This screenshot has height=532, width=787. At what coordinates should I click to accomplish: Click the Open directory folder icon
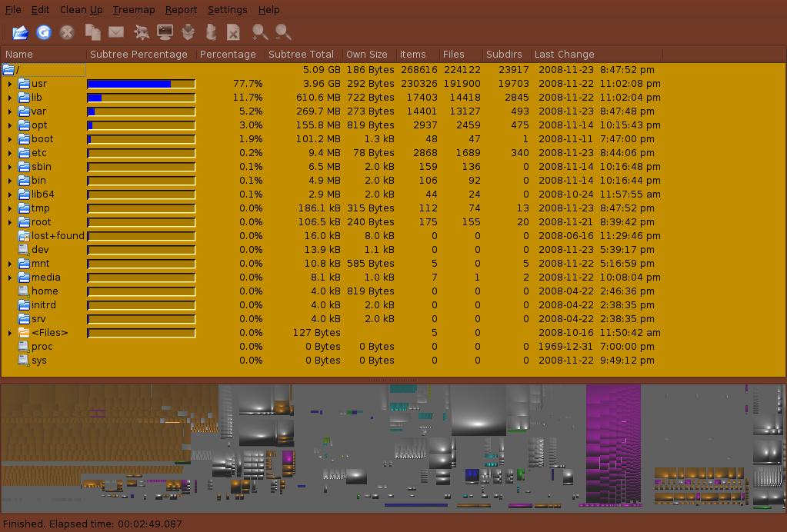20,32
